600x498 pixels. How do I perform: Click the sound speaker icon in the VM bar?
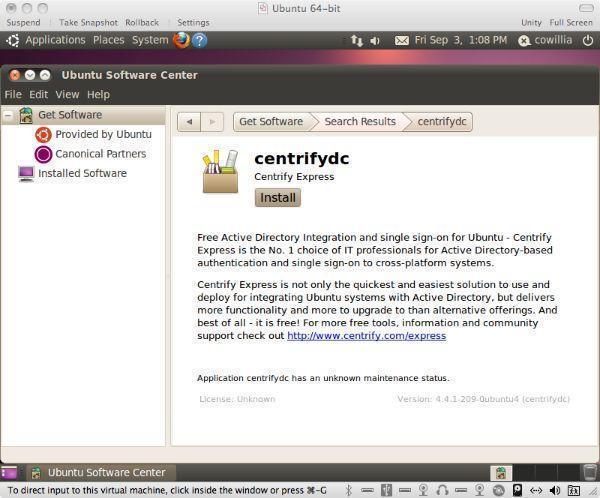(555, 490)
